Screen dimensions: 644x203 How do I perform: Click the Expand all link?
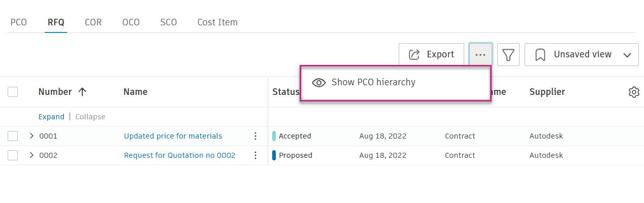(51, 117)
